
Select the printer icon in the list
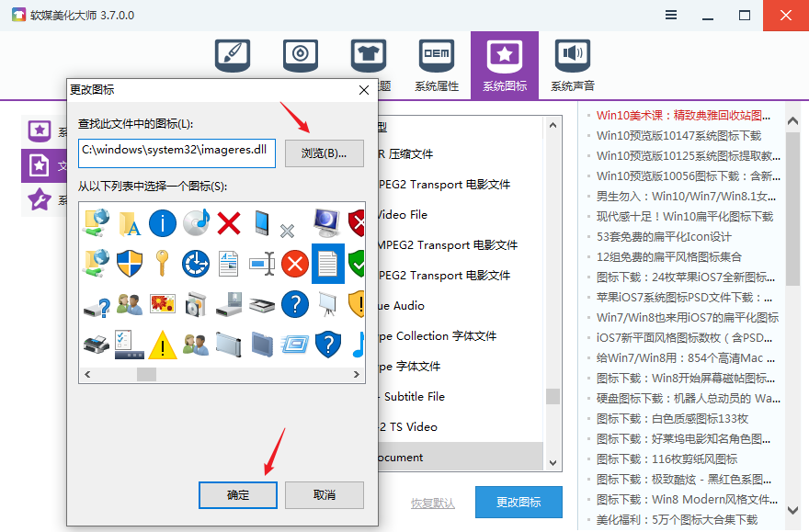(97, 345)
